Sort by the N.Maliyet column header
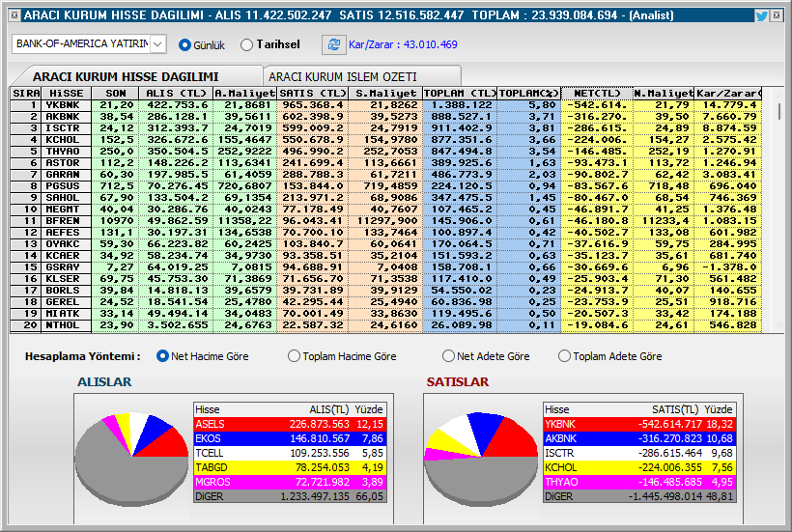Viewport: 792px width, 532px height. 664,94
